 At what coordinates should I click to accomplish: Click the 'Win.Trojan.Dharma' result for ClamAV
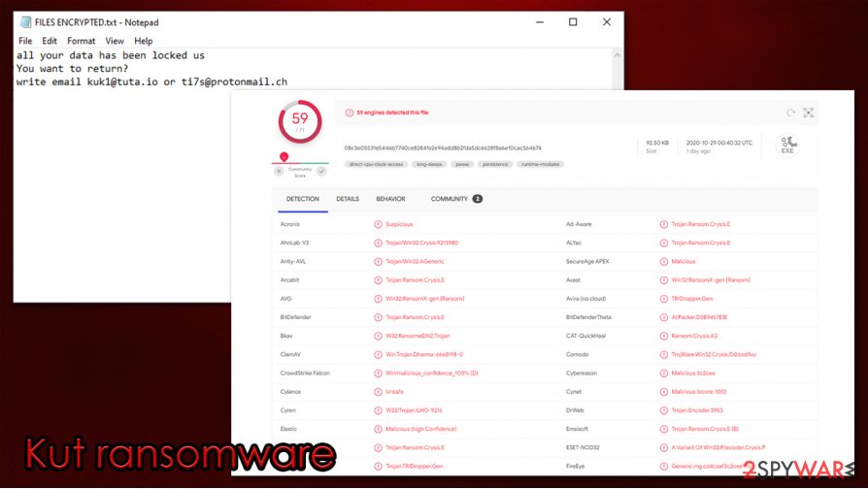[424, 354]
